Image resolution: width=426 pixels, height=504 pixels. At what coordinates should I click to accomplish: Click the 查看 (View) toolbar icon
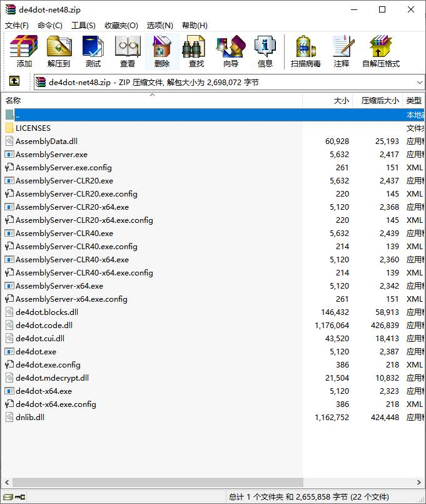pyautogui.click(x=128, y=46)
